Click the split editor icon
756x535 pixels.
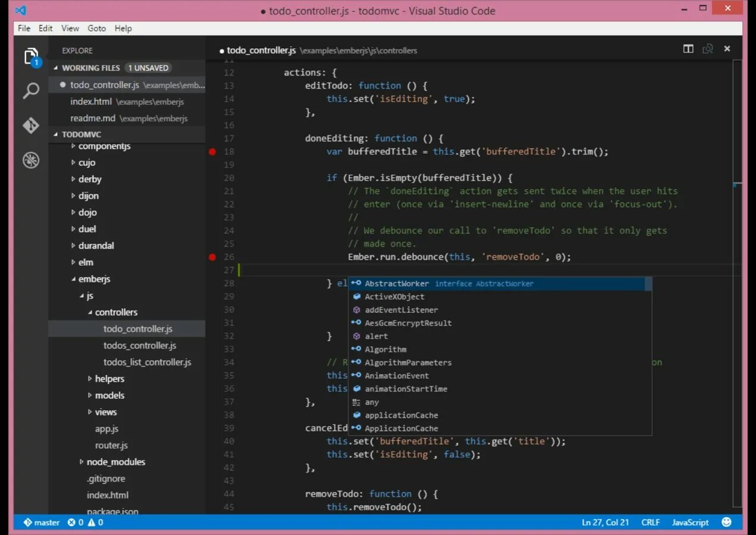pyautogui.click(x=688, y=49)
